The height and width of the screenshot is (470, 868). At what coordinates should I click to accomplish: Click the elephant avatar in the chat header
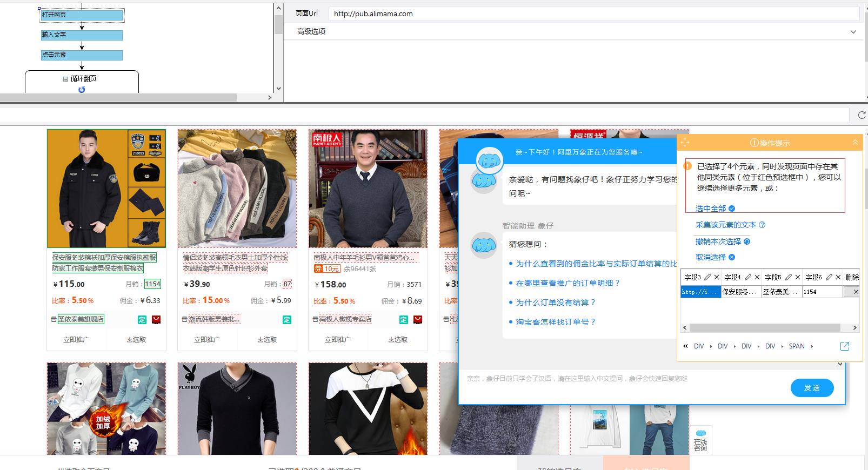pyautogui.click(x=489, y=161)
